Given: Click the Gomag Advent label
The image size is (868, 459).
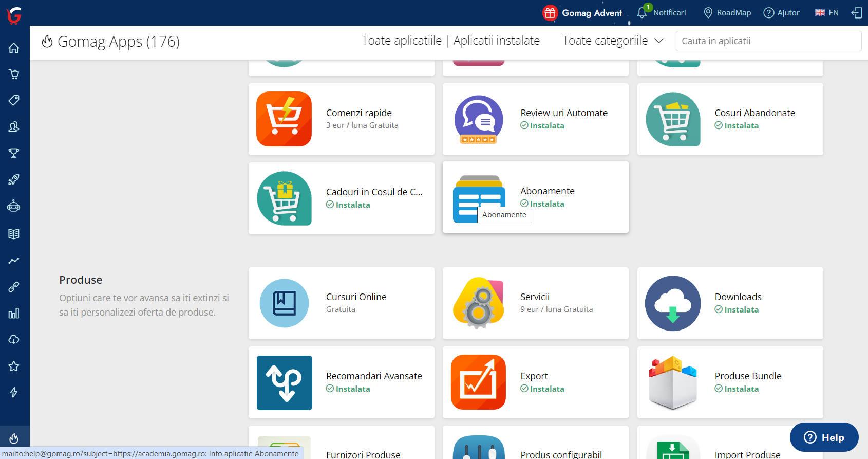Looking at the screenshot, I should 592,13.
